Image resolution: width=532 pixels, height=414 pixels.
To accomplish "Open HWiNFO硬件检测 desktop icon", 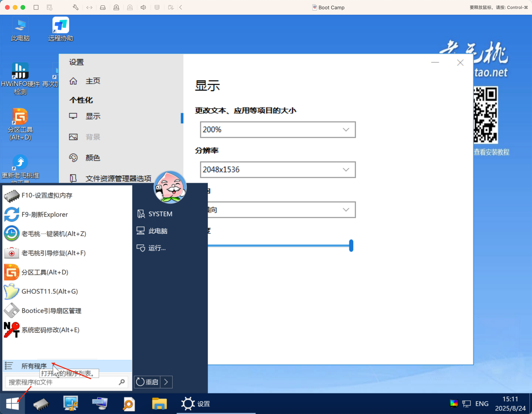I will click(x=20, y=79).
